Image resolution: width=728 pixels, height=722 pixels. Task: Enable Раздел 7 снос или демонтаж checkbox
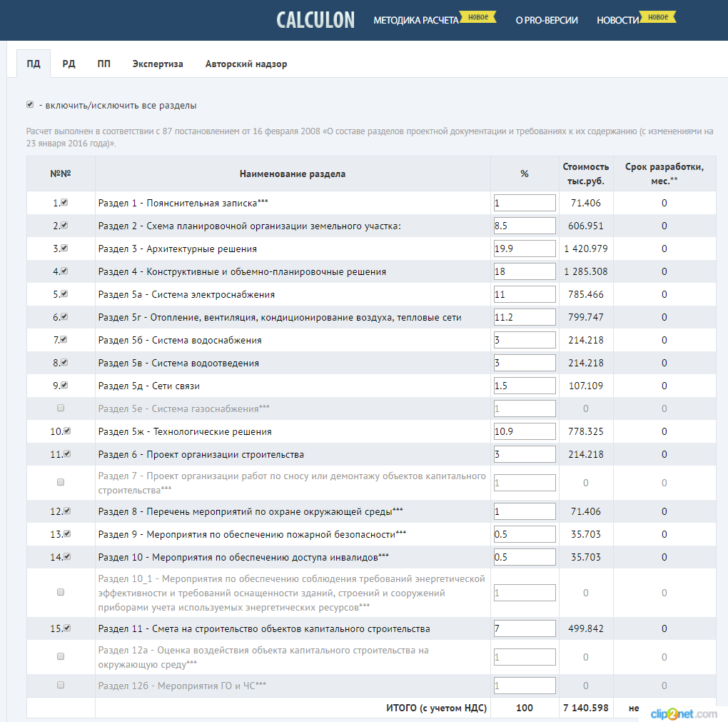61,482
